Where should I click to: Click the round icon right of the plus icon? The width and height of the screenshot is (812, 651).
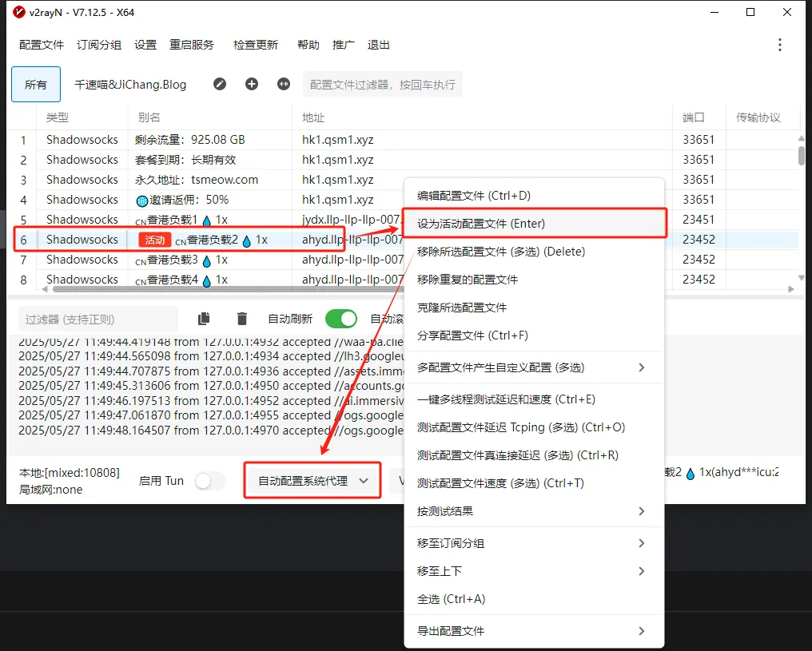(284, 84)
